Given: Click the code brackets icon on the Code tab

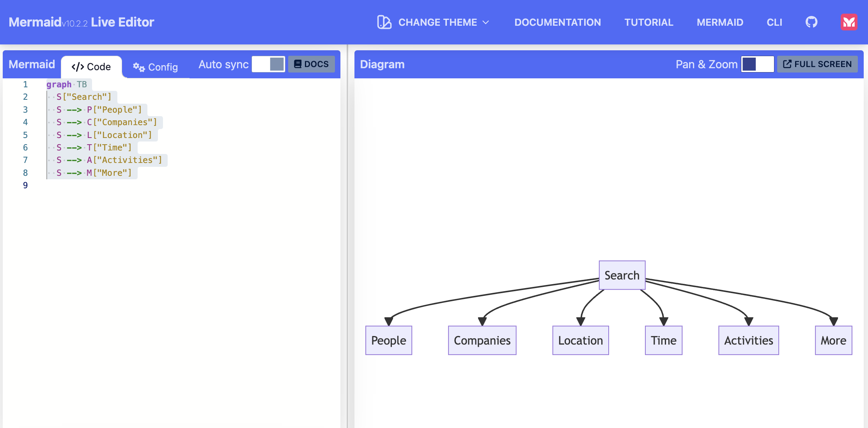Looking at the screenshot, I should pos(78,67).
